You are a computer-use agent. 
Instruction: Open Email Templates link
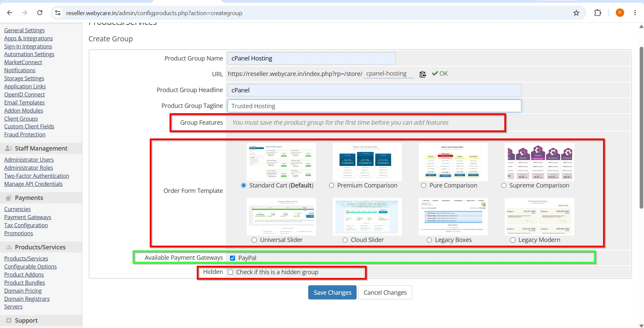point(25,102)
